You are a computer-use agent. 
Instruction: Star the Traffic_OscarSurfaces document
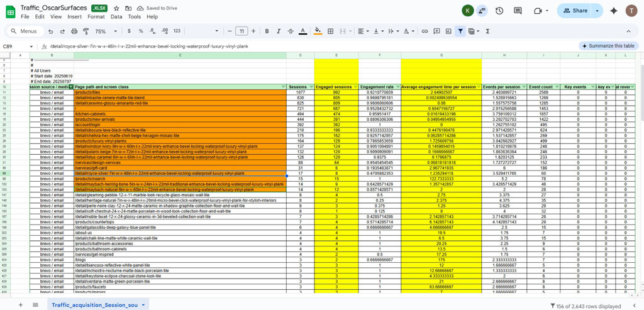click(116, 8)
